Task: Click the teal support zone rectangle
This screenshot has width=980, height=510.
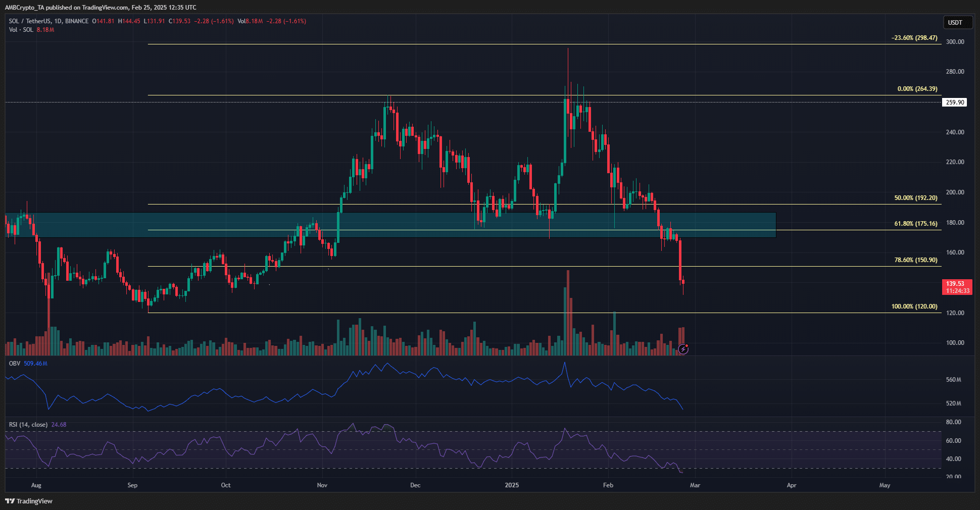Action: (x=390, y=225)
